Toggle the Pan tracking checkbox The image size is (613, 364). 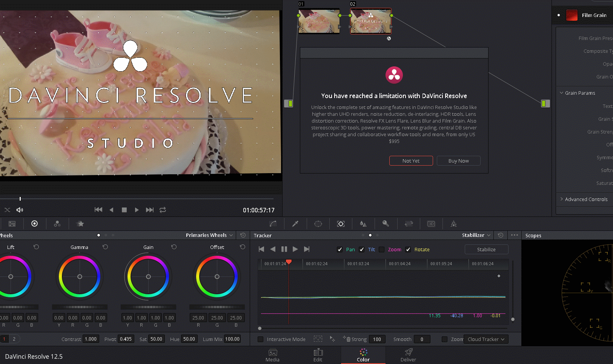tap(340, 249)
